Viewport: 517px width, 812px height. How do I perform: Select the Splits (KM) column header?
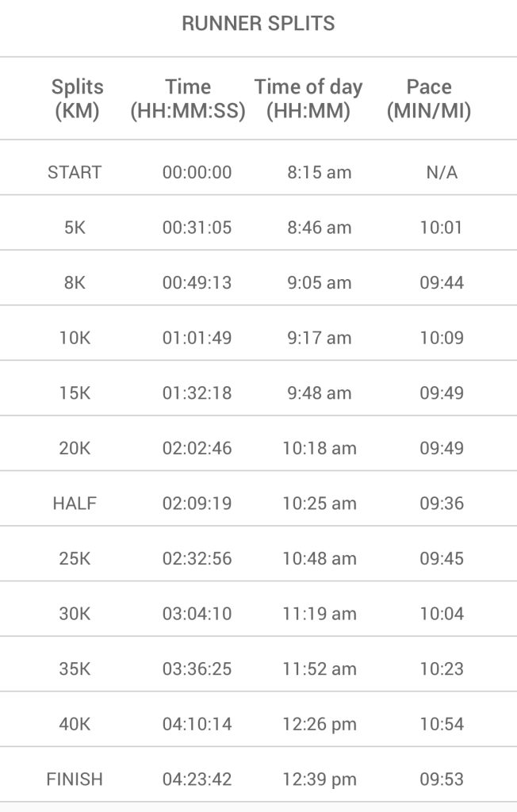(x=77, y=99)
